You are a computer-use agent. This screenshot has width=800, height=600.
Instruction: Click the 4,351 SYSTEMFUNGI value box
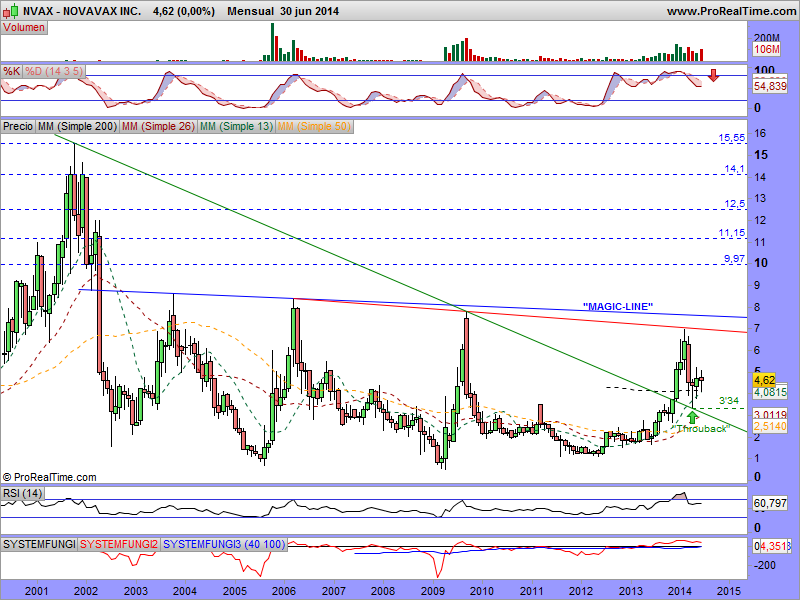pyautogui.click(x=774, y=545)
